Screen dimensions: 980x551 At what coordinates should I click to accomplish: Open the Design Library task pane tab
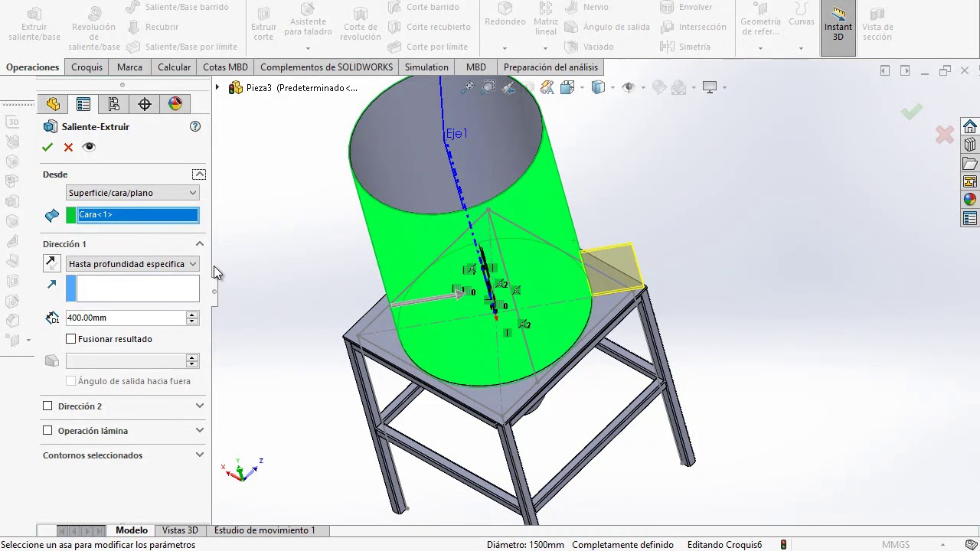point(970,145)
